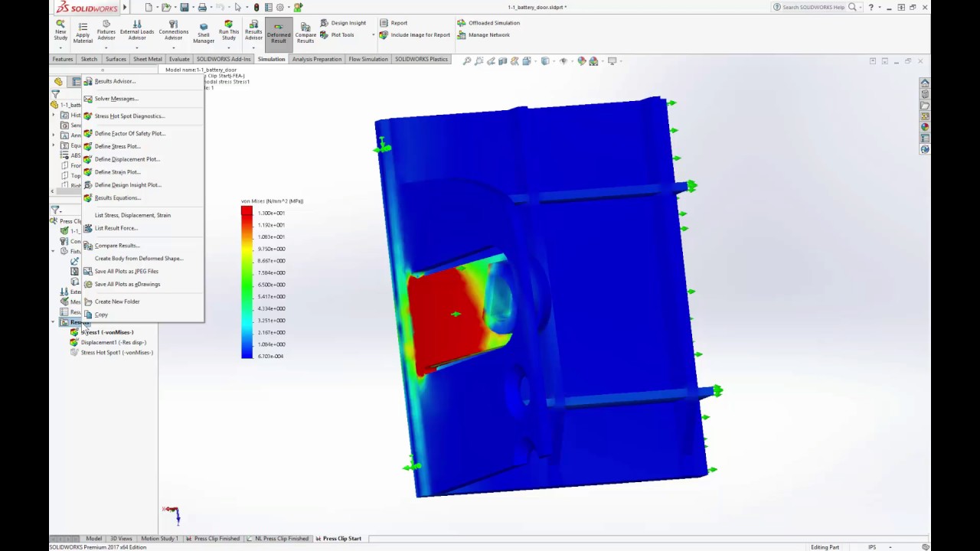Click the New Study icon
The width and height of the screenshot is (980, 551).
pyautogui.click(x=60, y=30)
